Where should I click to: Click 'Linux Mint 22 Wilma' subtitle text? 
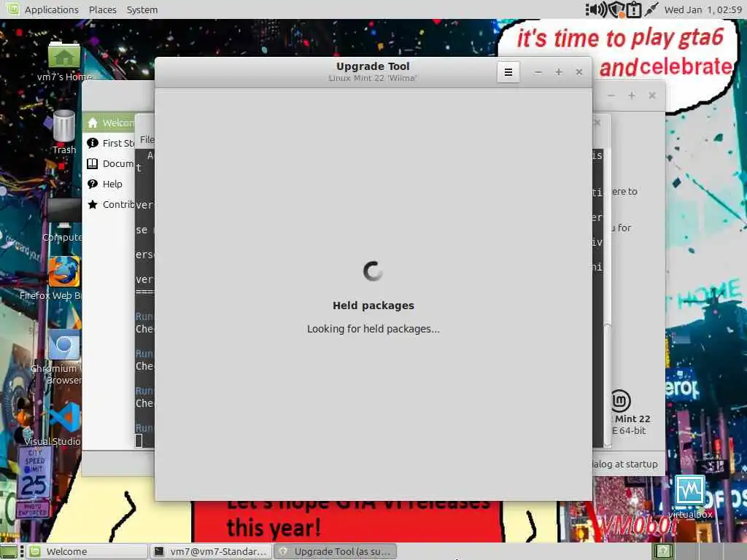point(373,78)
